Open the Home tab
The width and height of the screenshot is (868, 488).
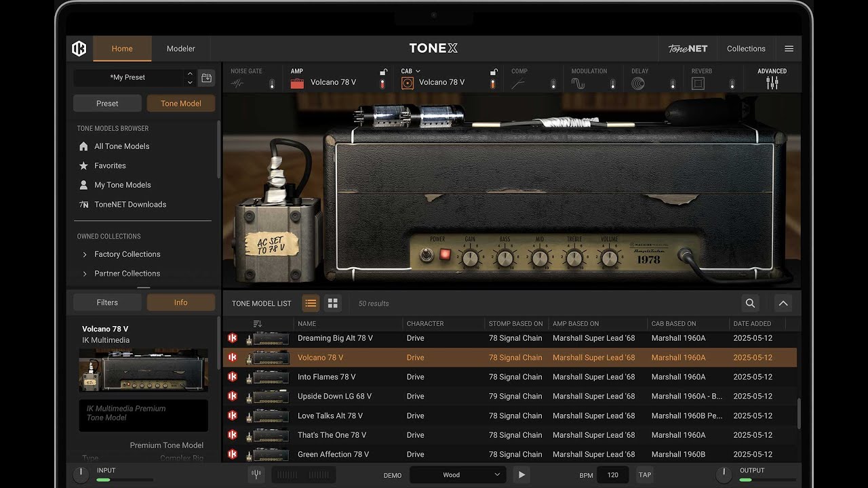122,49
